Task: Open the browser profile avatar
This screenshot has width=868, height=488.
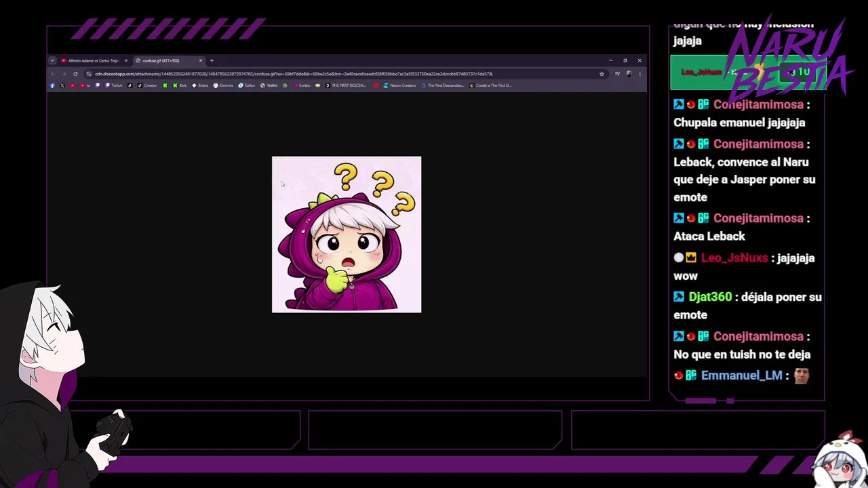Action: click(629, 74)
